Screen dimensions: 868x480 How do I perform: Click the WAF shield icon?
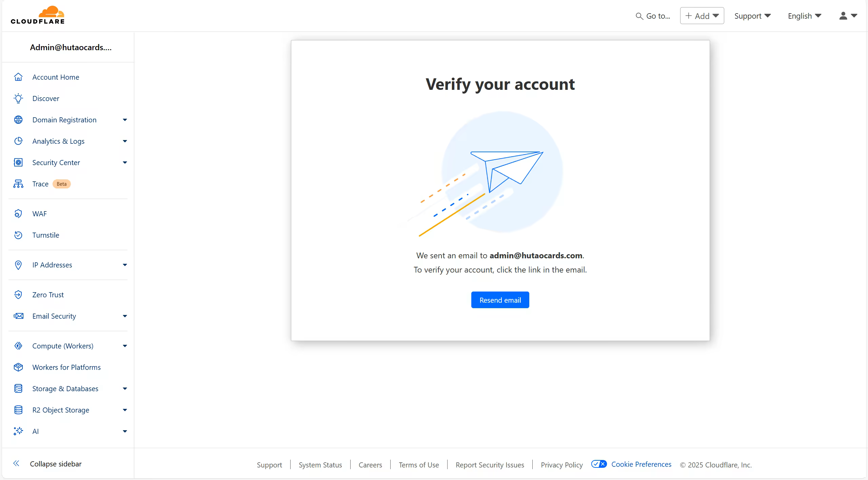(x=18, y=214)
